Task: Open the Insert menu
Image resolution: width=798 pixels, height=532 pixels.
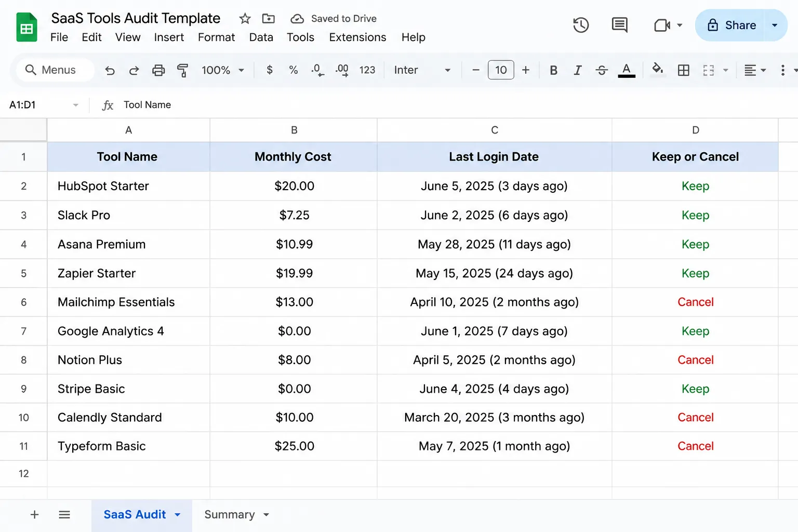Action: [x=169, y=37]
